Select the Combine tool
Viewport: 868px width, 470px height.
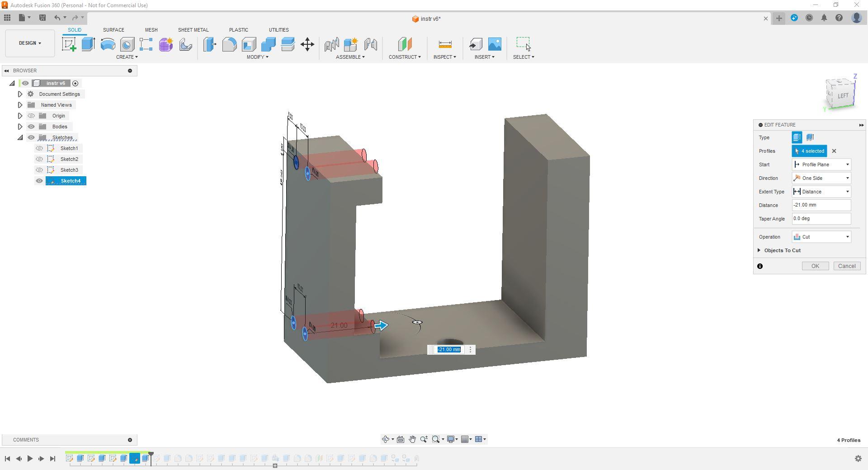click(x=268, y=44)
